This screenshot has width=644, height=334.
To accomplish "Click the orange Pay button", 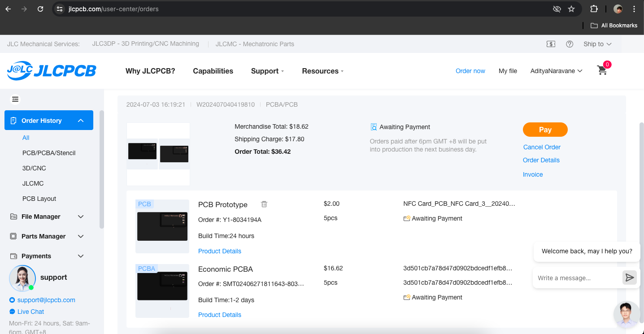I will (545, 130).
